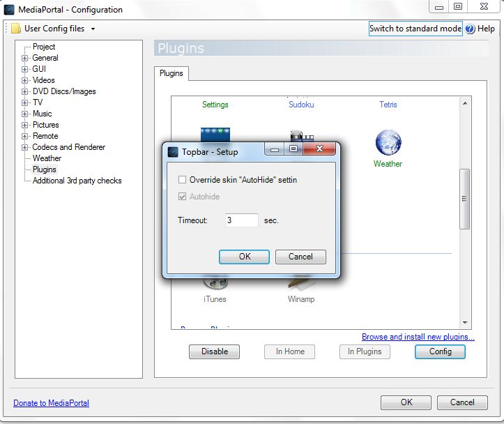Open Browse and install new plugins link
Image resolution: width=504 pixels, height=424 pixels.
pyautogui.click(x=418, y=337)
